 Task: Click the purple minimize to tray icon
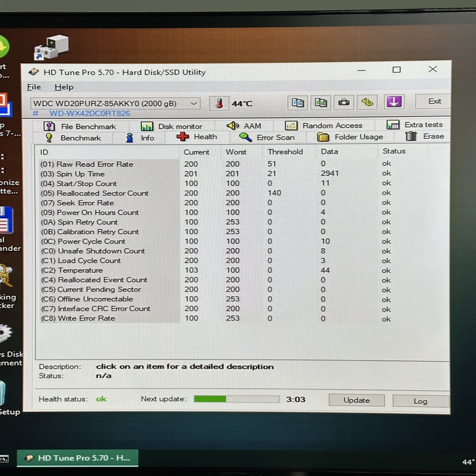pyautogui.click(x=394, y=102)
